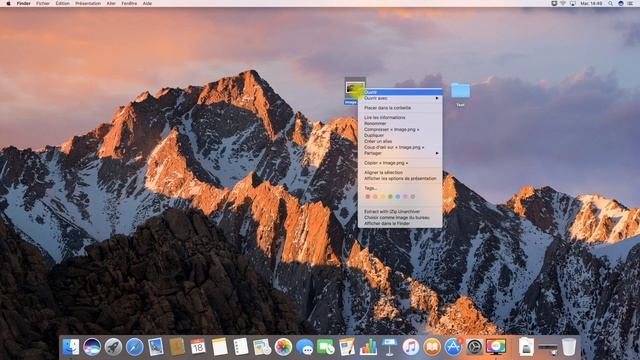Viewport: 640px width, 360px height.
Task: Open the document stack icon in Dock
Action: click(x=526, y=347)
